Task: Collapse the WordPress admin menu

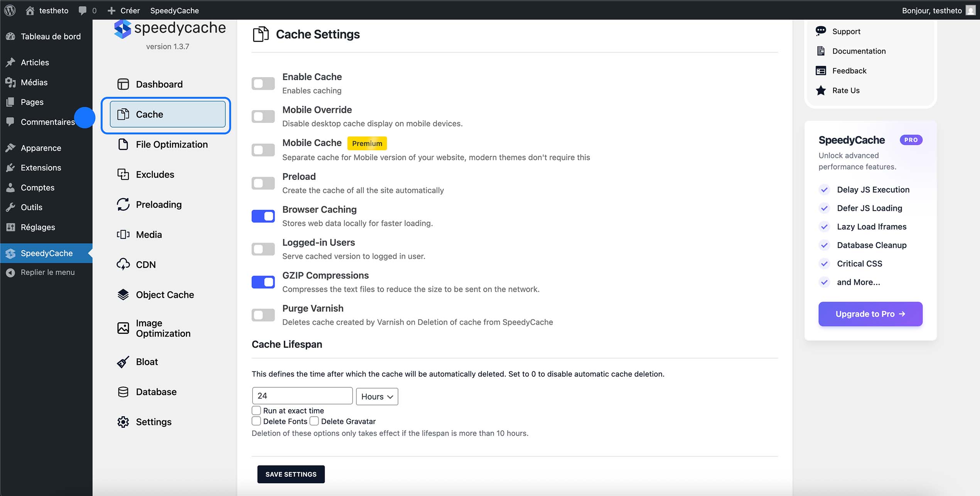Action: click(47, 272)
